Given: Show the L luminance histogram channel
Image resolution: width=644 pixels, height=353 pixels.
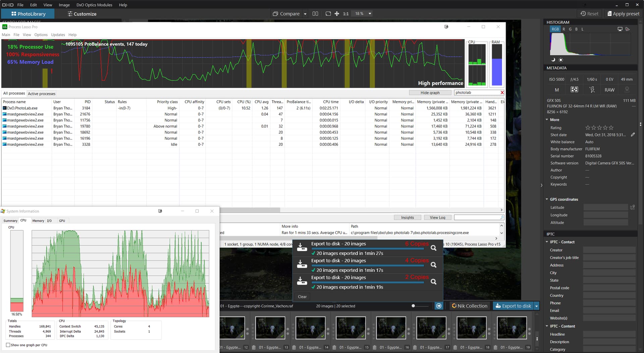Looking at the screenshot, I should [x=582, y=29].
